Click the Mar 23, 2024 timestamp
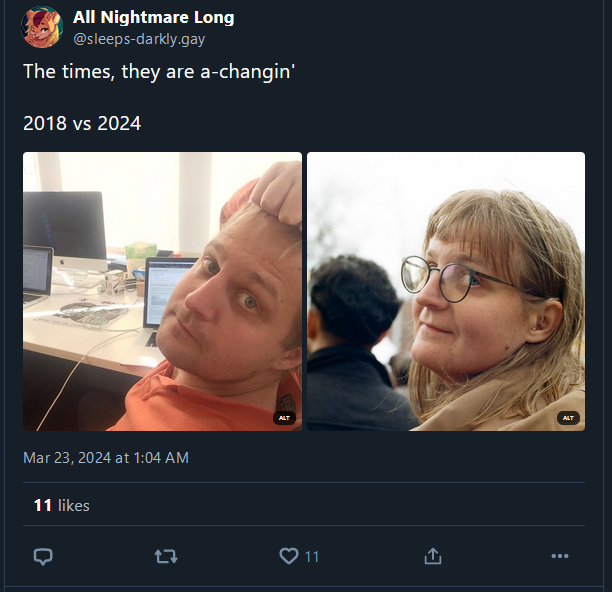Image resolution: width=612 pixels, height=592 pixels. [106, 458]
